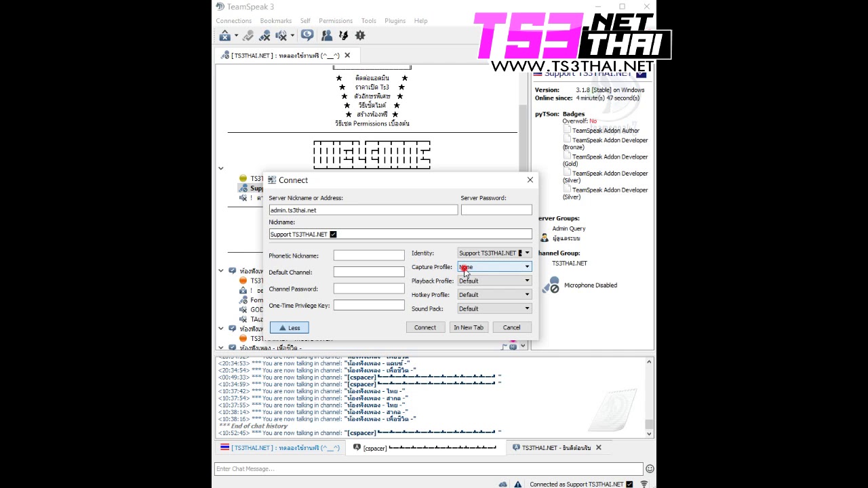Click the chat log scrollbar thumb
This screenshot has height=488, width=868.
coord(649,425)
